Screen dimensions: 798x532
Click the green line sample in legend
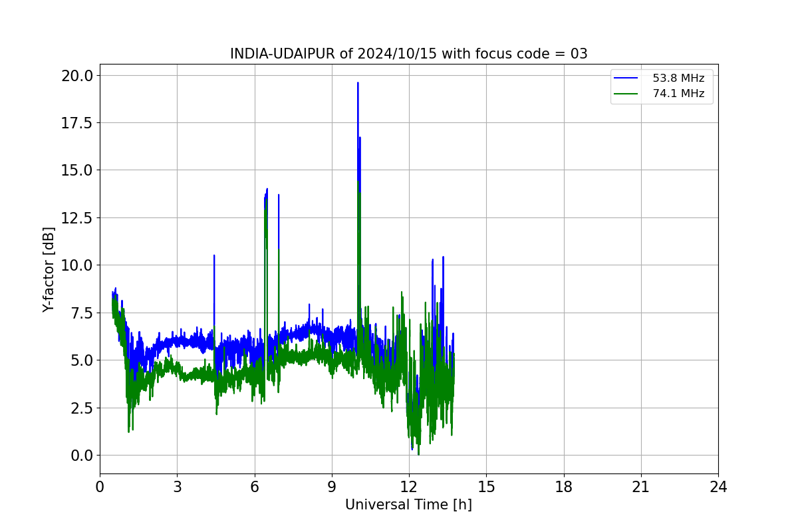[627, 94]
